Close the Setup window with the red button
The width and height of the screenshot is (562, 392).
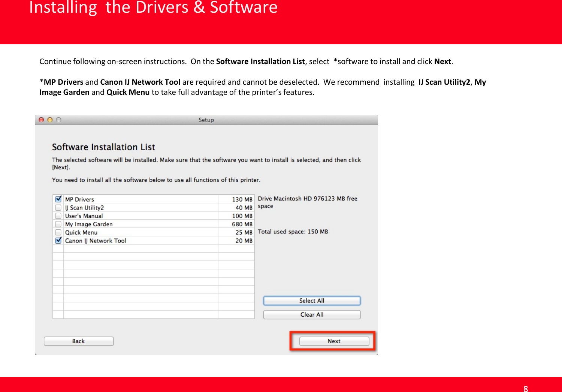[x=41, y=120]
